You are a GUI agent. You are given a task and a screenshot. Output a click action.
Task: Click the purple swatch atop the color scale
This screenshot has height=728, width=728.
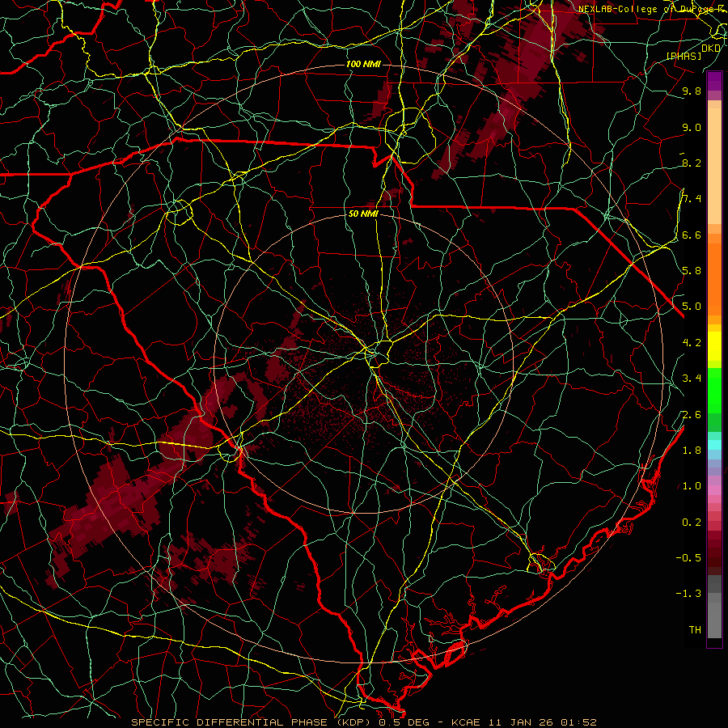click(714, 81)
